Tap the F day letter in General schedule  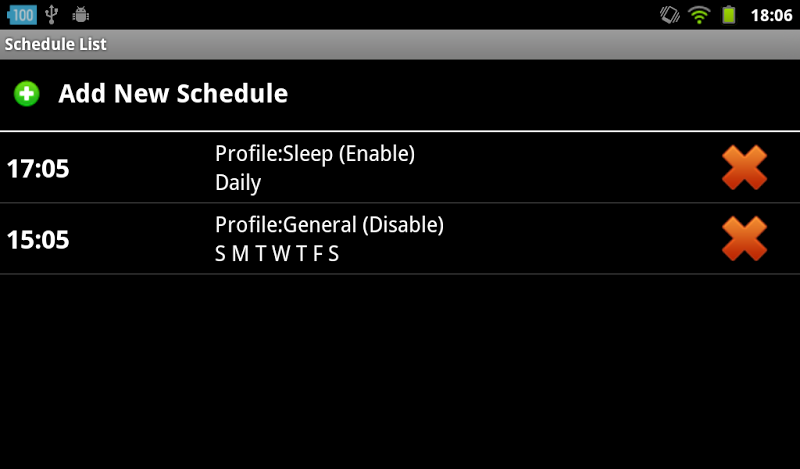(x=318, y=254)
